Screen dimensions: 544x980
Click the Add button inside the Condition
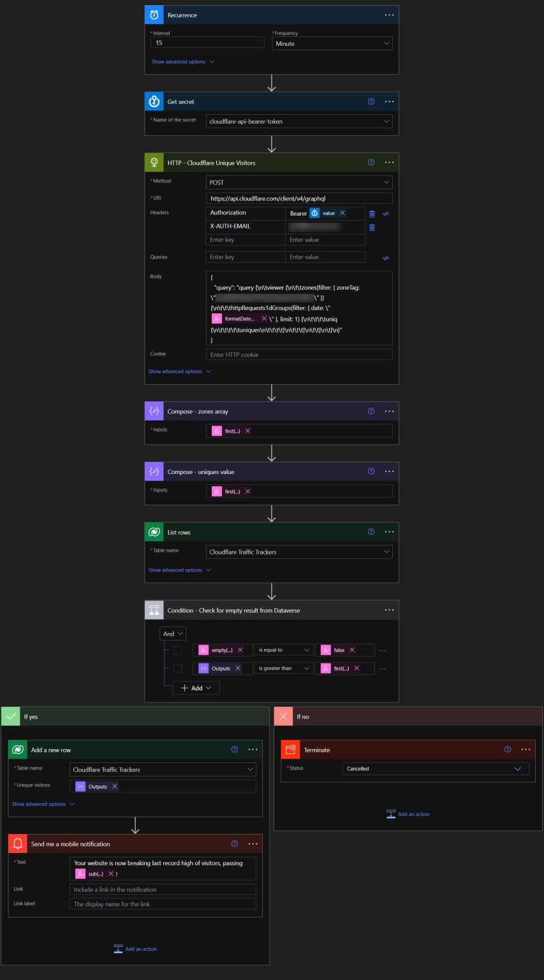pyautogui.click(x=196, y=688)
